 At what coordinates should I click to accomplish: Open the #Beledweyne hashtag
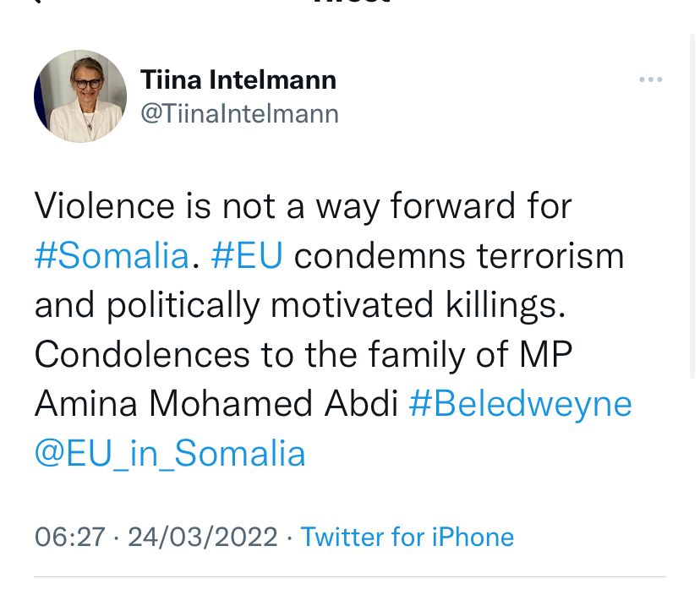click(x=520, y=403)
